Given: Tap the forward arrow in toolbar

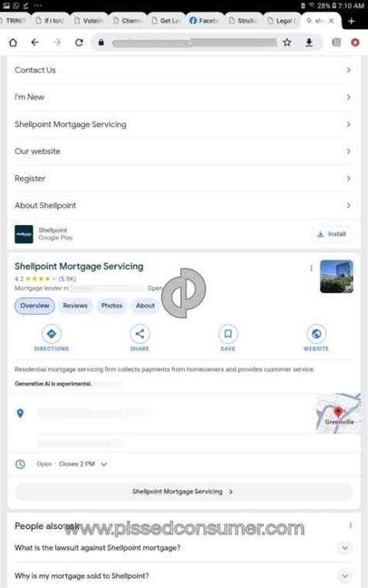Looking at the screenshot, I should pos(57,43).
